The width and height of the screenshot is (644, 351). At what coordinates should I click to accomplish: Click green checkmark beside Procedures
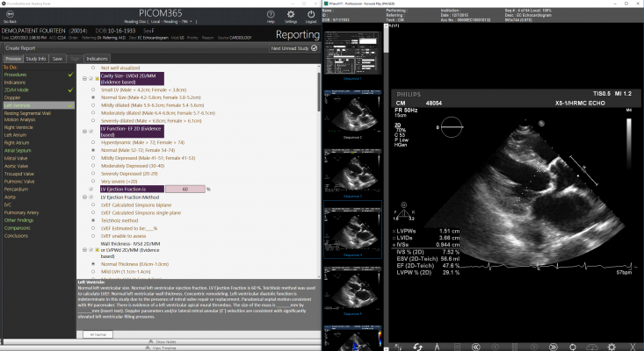click(x=70, y=75)
